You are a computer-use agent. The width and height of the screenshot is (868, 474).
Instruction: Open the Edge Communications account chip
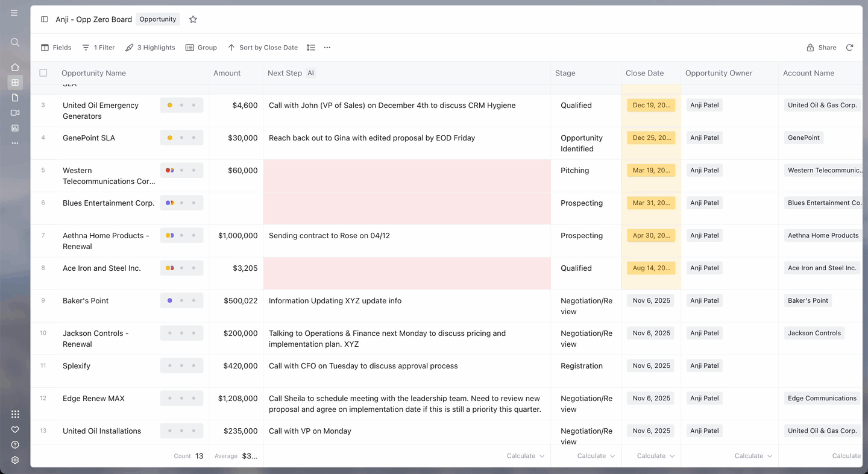pos(822,398)
